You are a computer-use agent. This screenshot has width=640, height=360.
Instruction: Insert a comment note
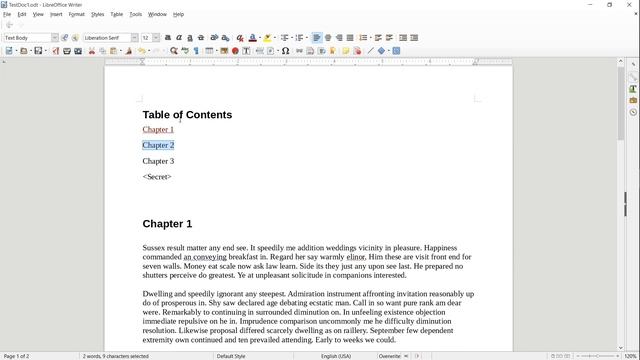[x=346, y=51]
